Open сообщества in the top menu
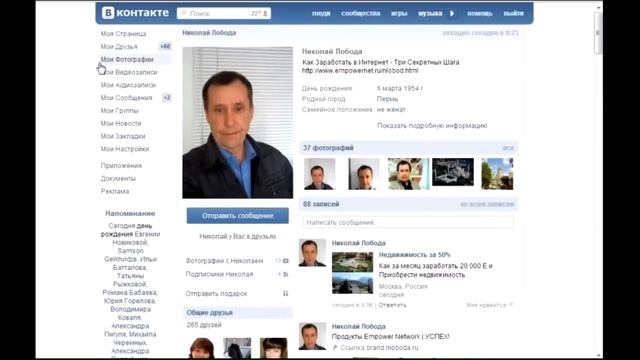The height and width of the screenshot is (360, 640). point(360,13)
